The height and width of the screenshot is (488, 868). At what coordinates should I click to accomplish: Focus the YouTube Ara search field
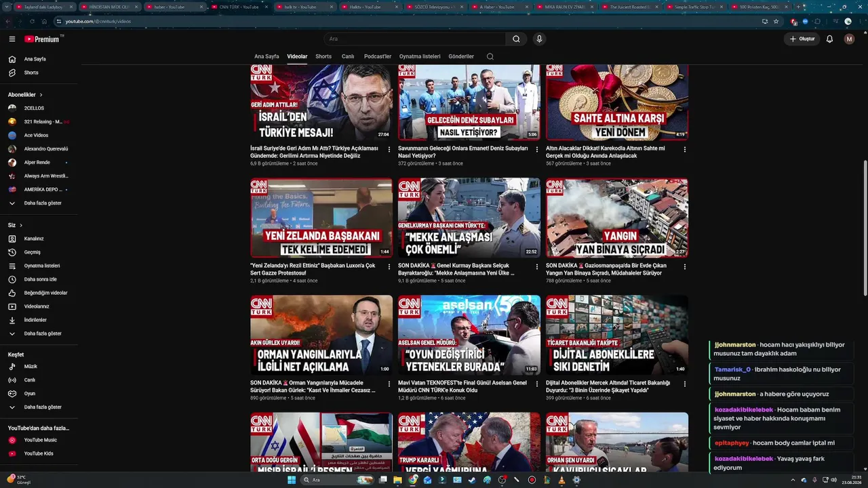tap(414, 39)
